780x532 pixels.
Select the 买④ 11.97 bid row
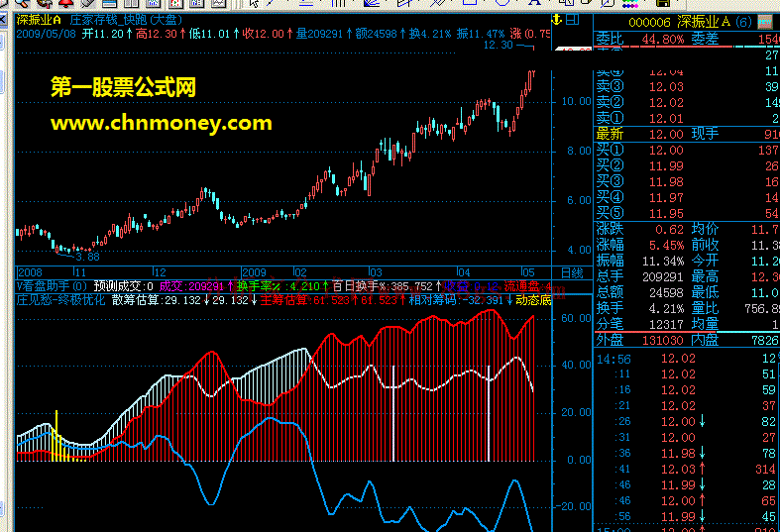[x=687, y=198]
